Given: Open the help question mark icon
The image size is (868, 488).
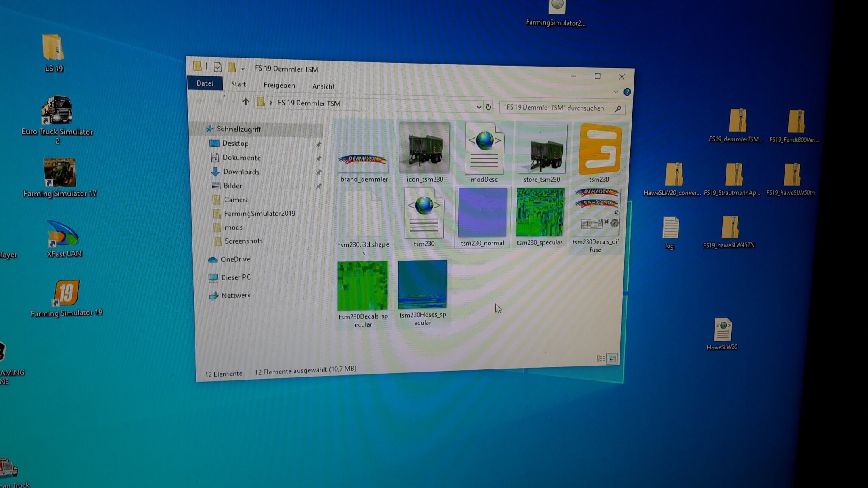Looking at the screenshot, I should (627, 92).
